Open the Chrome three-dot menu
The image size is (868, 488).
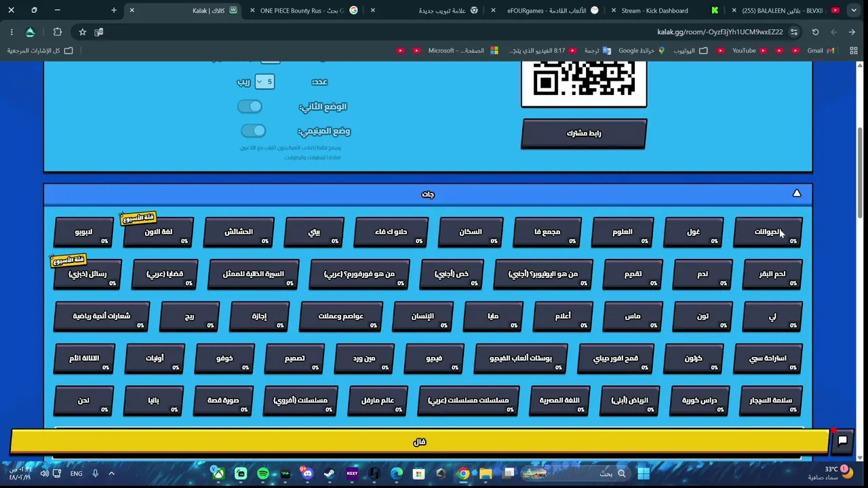coord(12,32)
